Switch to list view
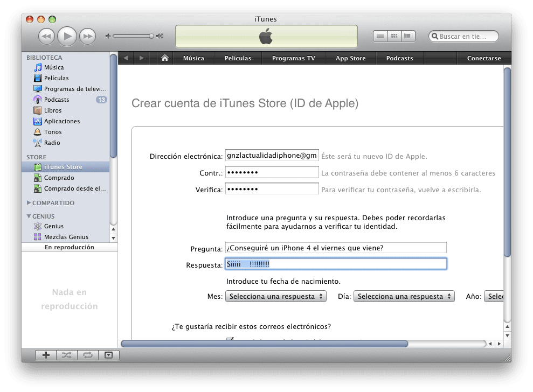533x392 pixels. (380, 36)
